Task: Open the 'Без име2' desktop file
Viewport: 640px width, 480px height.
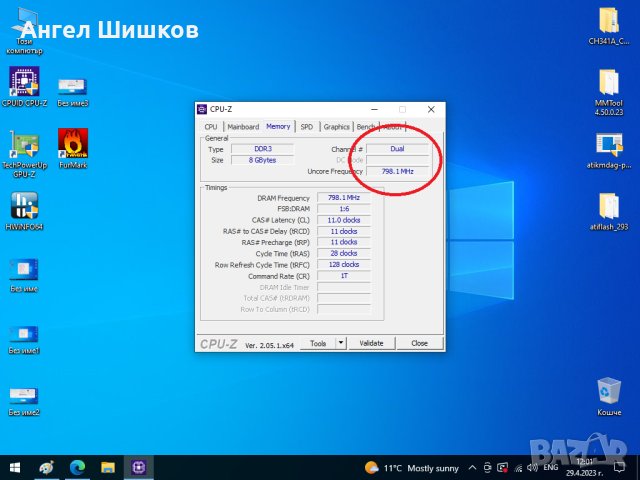Action: click(24, 402)
